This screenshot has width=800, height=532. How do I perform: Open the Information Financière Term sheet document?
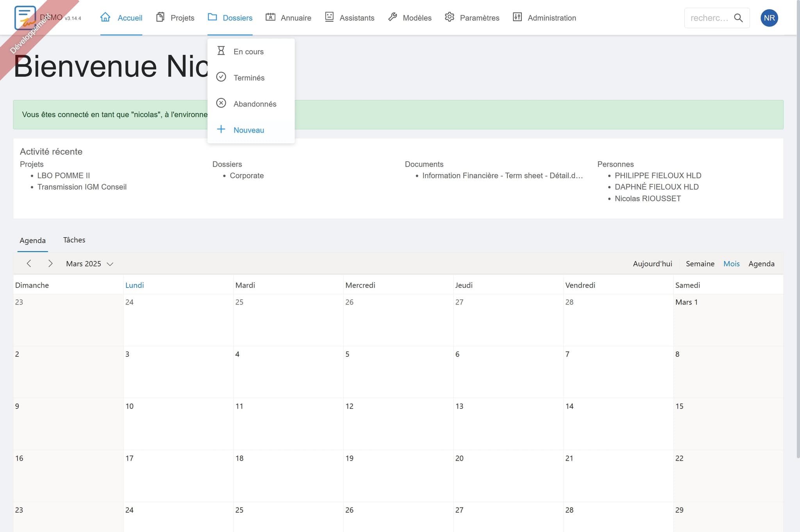[502, 176]
